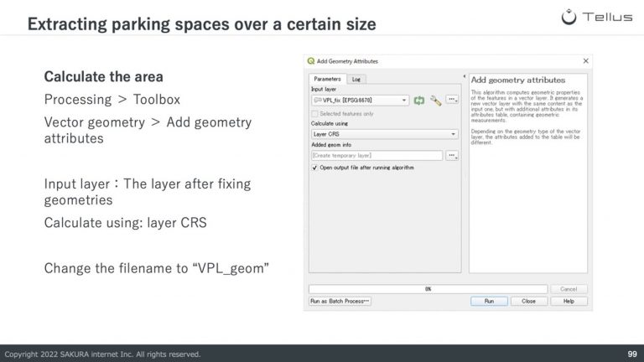Click 'Processing > Toolbox' text
The height and width of the screenshot is (362, 644).
point(112,100)
